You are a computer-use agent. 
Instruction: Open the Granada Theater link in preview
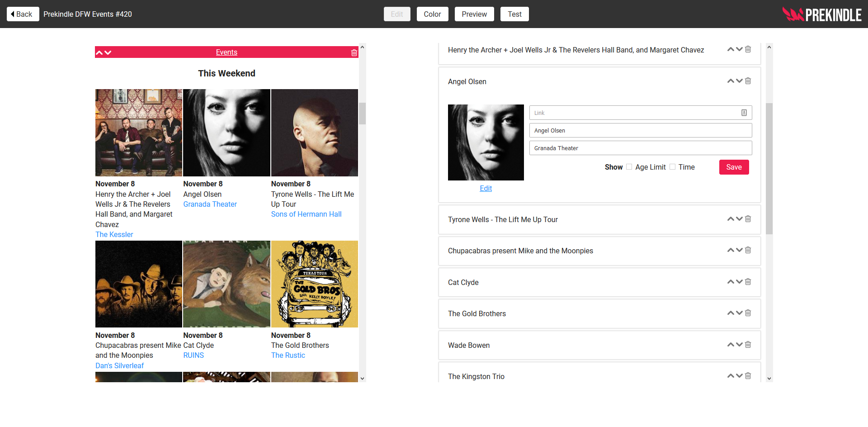[x=210, y=204]
